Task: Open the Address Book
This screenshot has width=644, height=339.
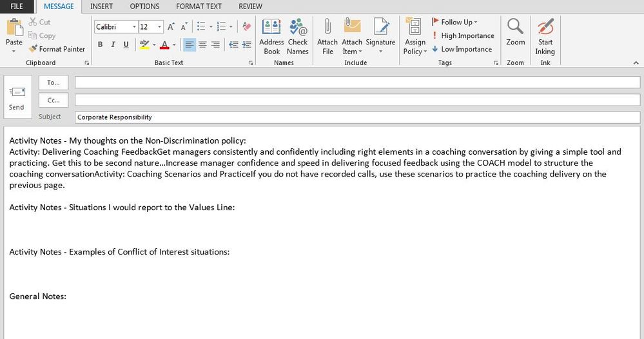Action: pyautogui.click(x=271, y=37)
